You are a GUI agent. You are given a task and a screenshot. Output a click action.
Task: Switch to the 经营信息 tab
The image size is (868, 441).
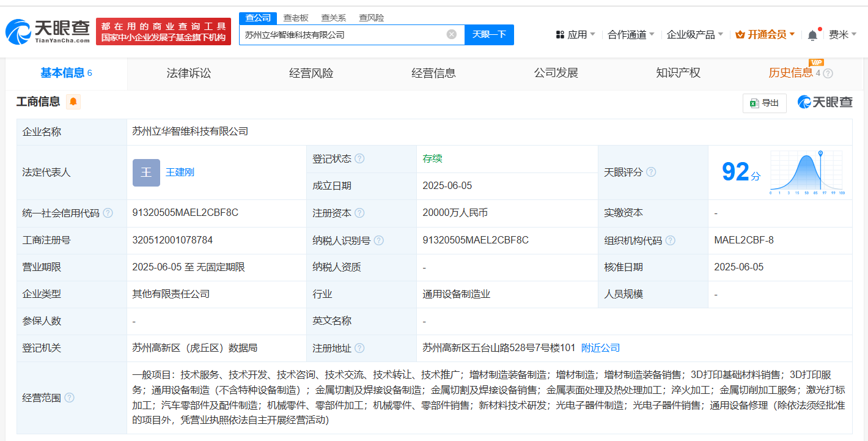point(433,73)
